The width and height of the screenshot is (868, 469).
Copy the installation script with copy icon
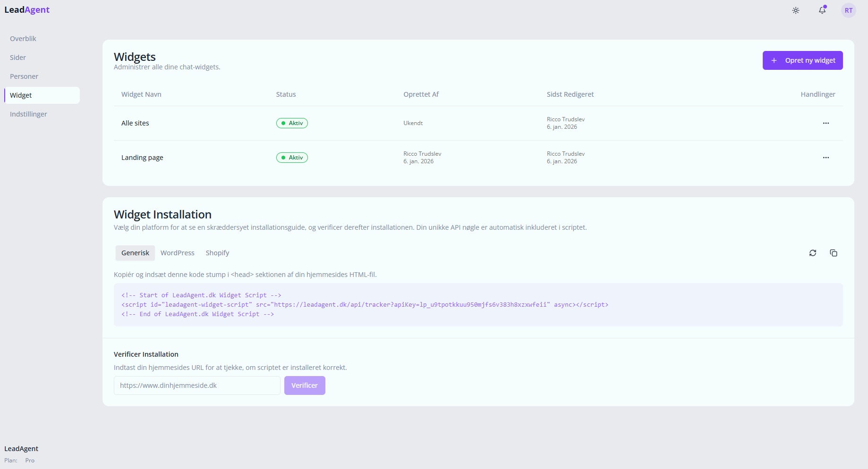click(834, 253)
